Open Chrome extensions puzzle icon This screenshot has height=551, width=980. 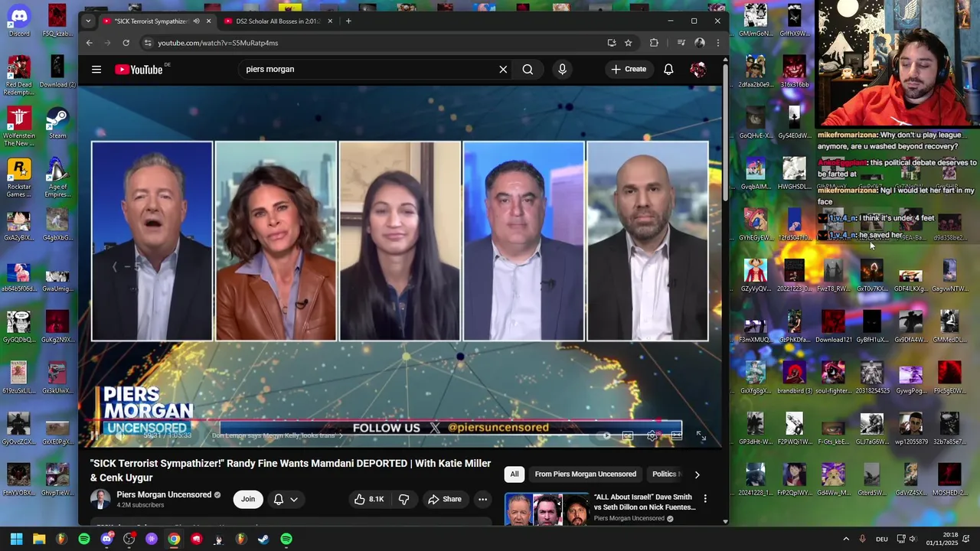654,43
